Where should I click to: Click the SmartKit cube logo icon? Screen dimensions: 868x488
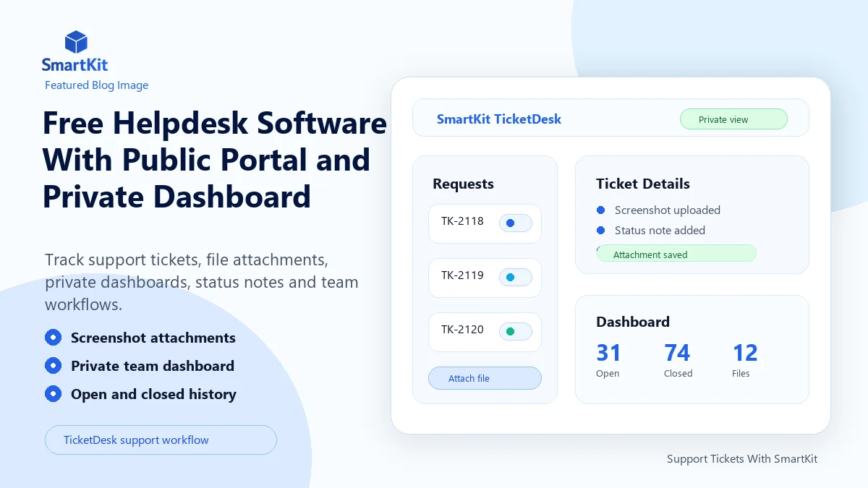pos(76,42)
